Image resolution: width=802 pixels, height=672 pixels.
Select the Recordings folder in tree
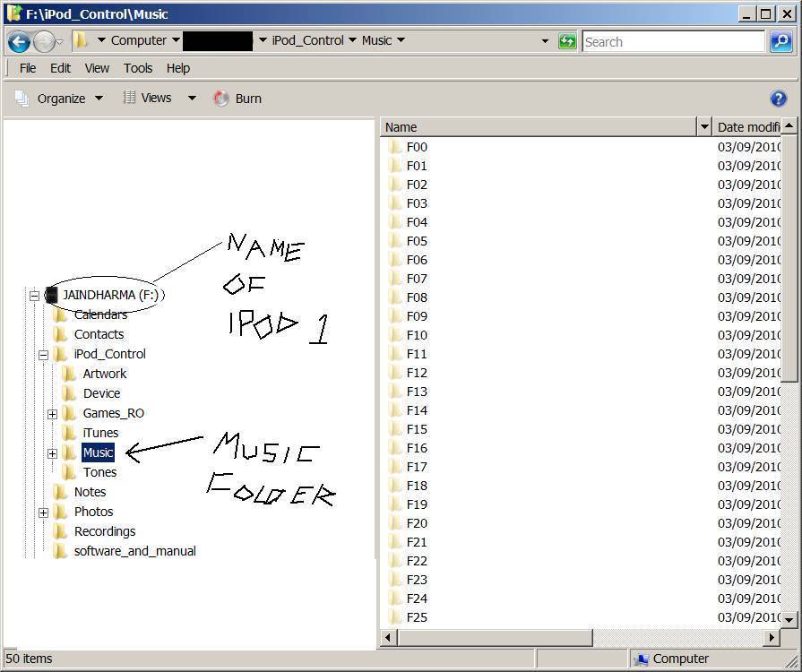coord(105,531)
